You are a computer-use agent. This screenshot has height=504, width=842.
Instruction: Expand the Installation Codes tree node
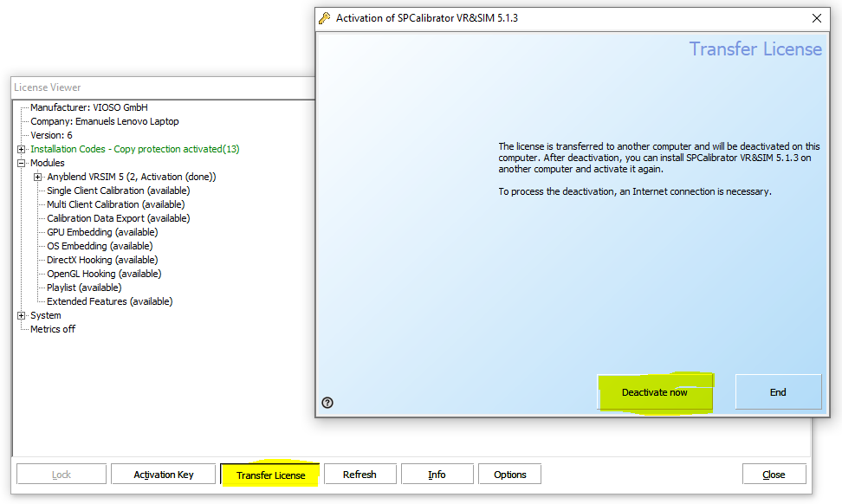[22, 149]
